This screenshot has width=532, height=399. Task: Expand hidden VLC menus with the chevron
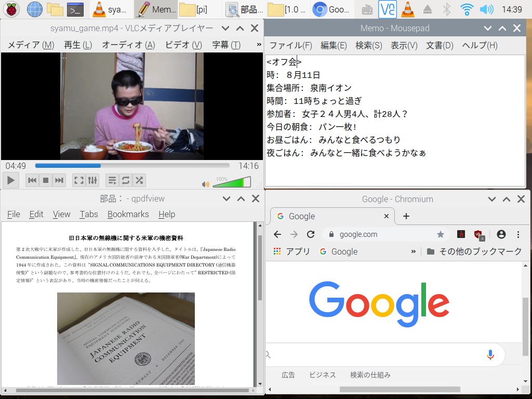tap(259, 45)
